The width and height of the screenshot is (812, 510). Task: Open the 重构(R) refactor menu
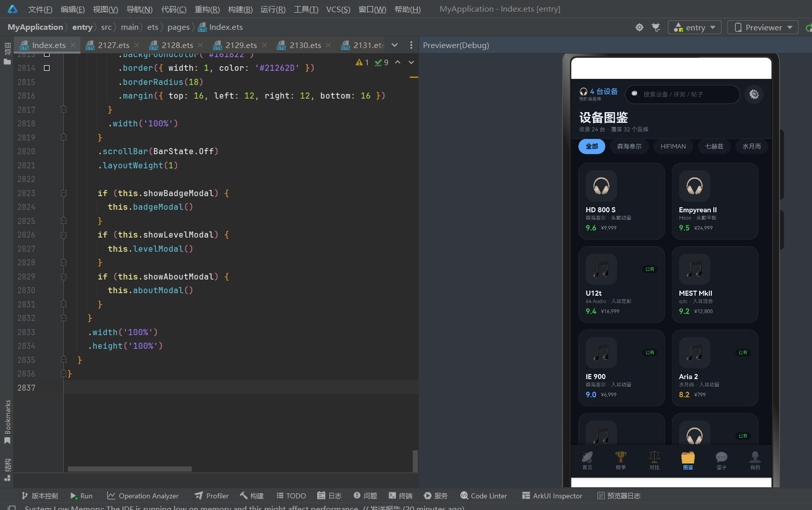pos(207,9)
